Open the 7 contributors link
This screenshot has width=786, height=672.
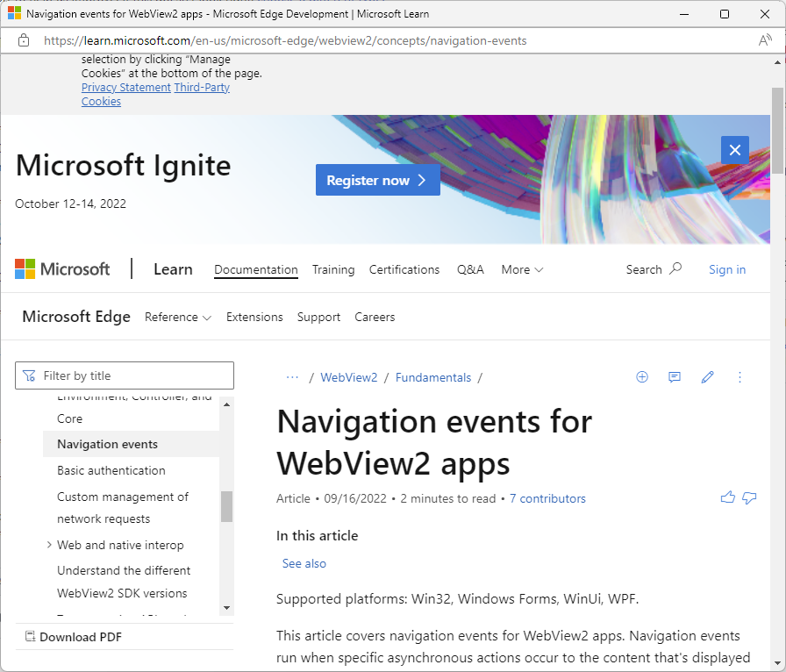(547, 497)
